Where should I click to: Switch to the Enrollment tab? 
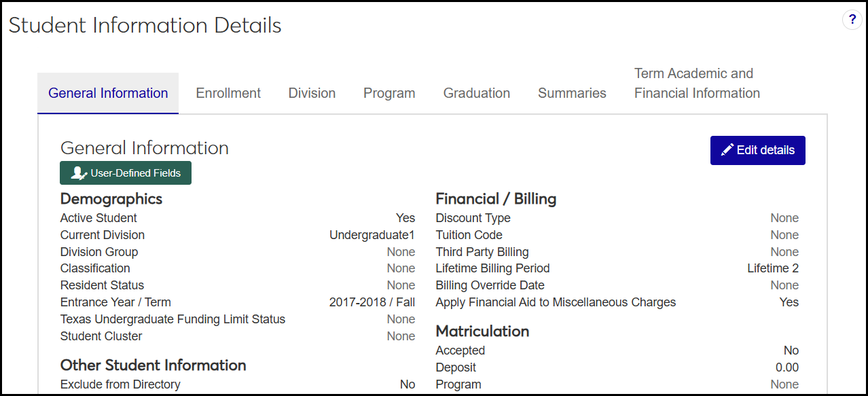[x=228, y=93]
